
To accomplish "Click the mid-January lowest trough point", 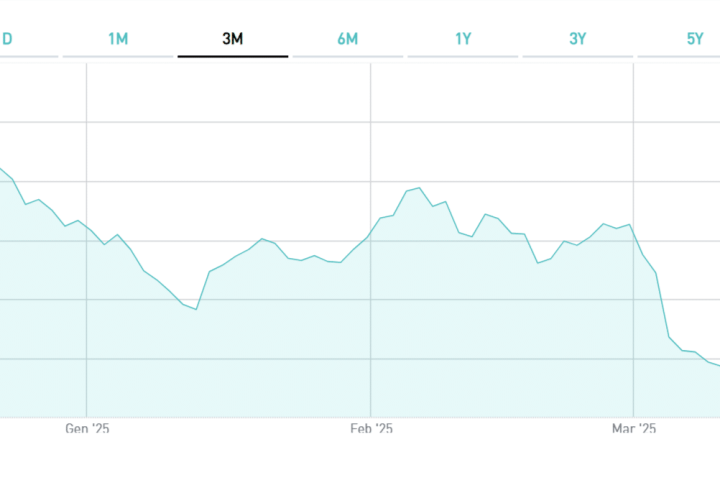I will (196, 309).
